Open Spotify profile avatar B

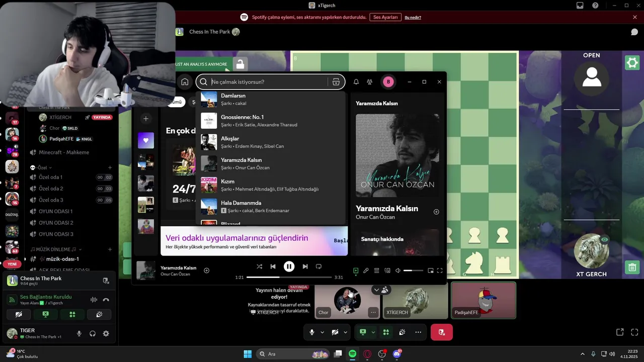coord(388,82)
